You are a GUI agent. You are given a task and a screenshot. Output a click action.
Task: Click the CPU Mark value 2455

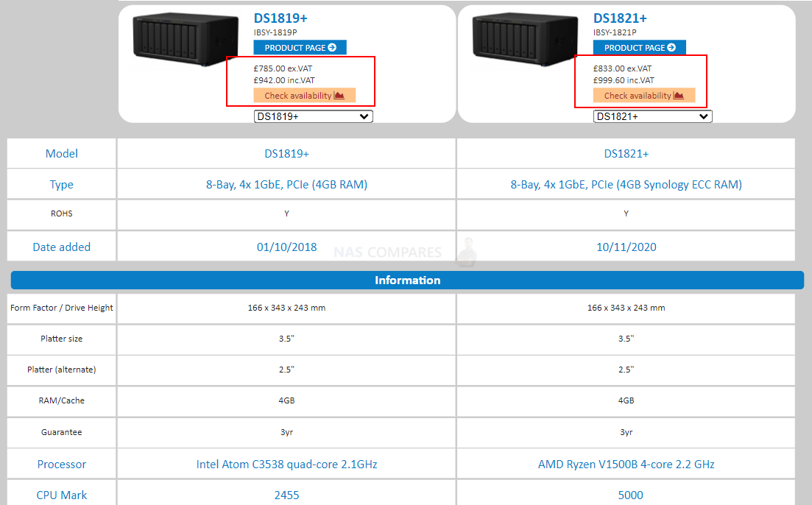pyautogui.click(x=287, y=495)
